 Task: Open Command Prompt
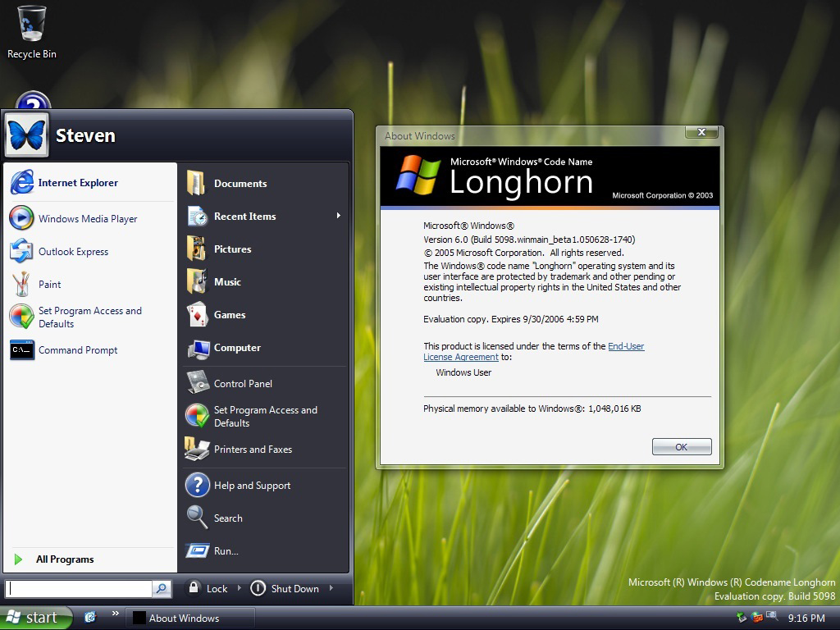(77, 350)
